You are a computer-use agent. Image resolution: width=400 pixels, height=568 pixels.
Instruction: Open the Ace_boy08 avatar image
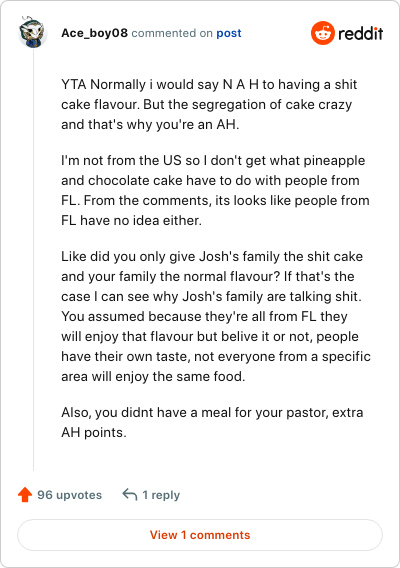[32, 32]
